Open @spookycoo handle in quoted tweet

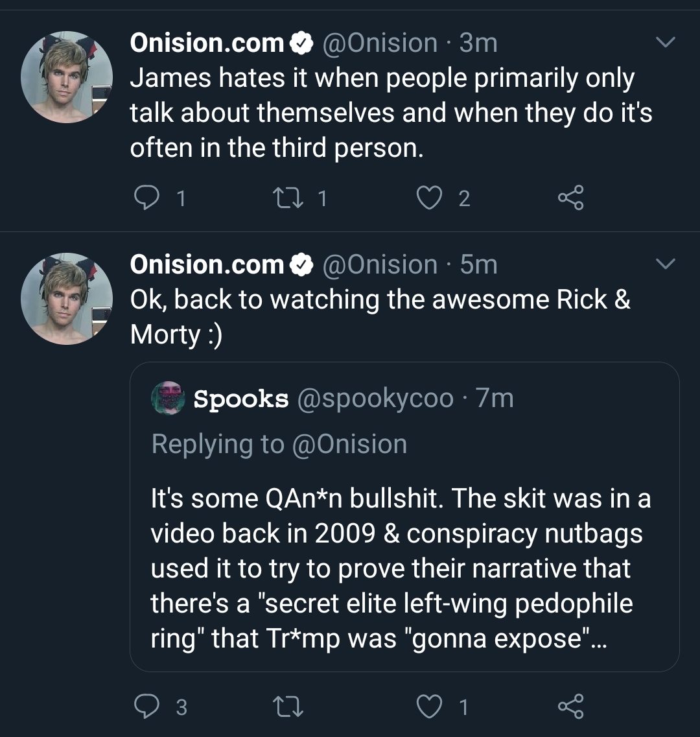375,399
